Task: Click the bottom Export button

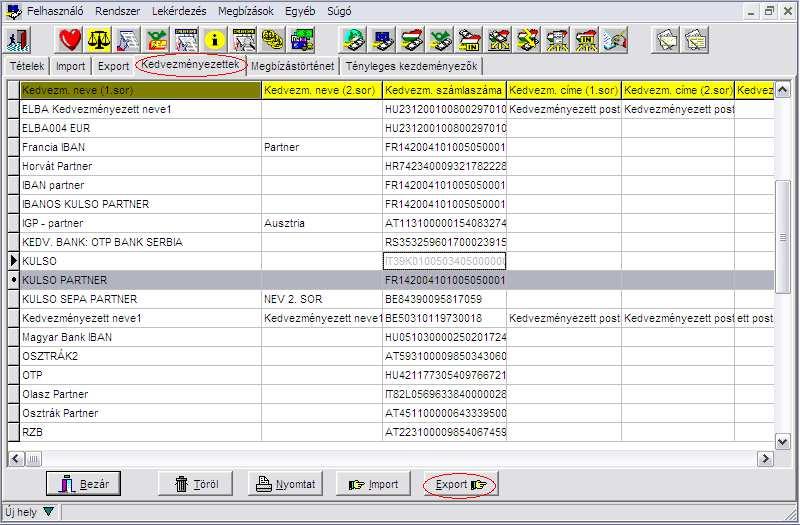Action: [461, 484]
